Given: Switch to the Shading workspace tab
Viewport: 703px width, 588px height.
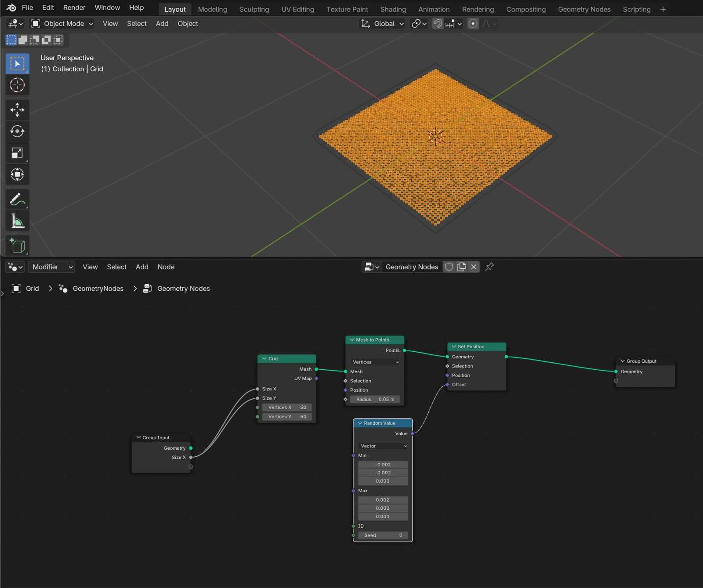Looking at the screenshot, I should tap(393, 9).
